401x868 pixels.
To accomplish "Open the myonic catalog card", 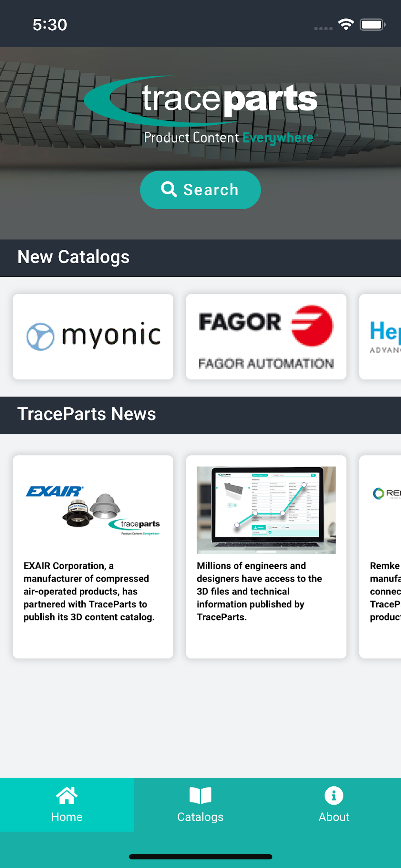I will (x=93, y=336).
